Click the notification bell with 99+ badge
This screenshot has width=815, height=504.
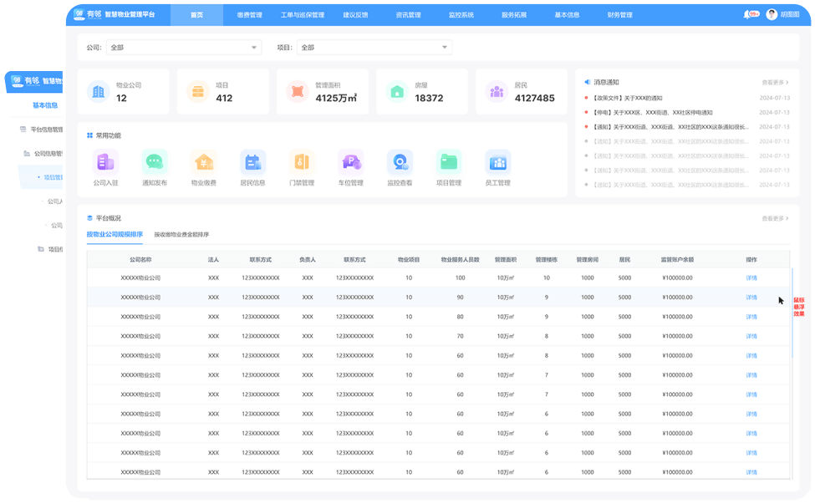click(748, 14)
